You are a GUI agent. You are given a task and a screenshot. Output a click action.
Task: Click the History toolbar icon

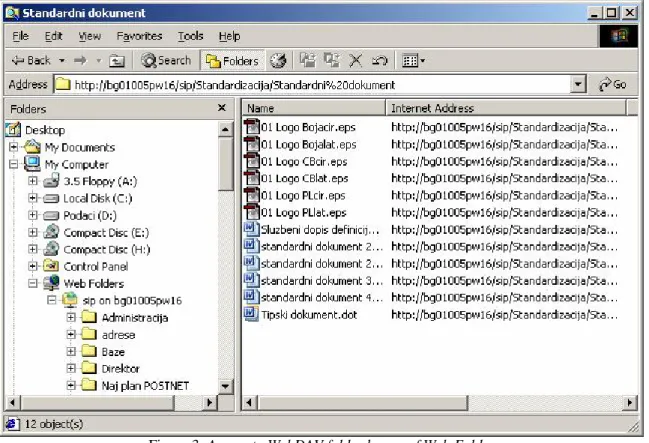click(x=278, y=60)
